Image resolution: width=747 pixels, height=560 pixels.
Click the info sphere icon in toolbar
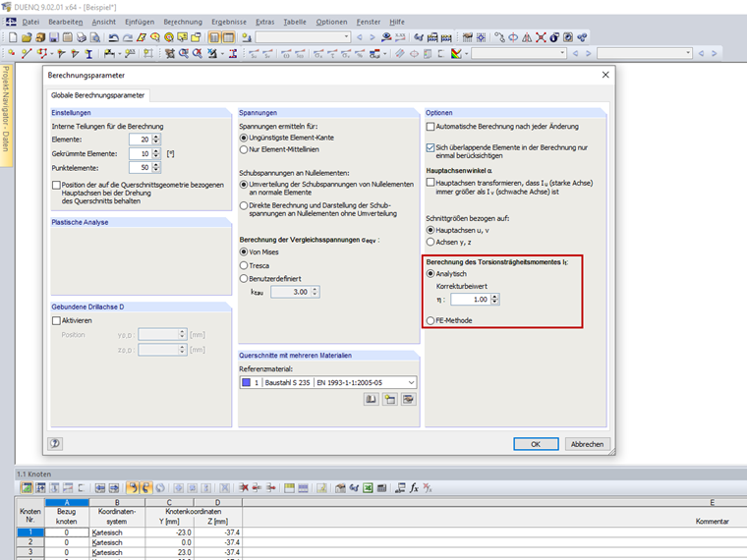[554, 37]
